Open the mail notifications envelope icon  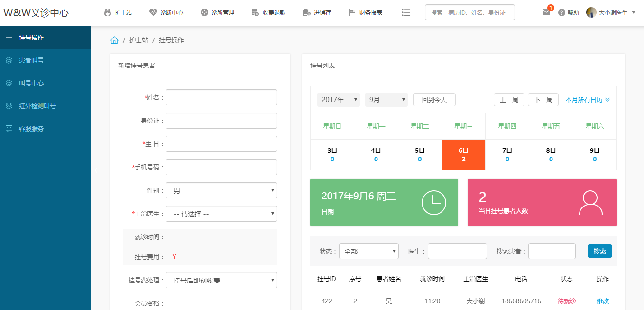[546, 12]
